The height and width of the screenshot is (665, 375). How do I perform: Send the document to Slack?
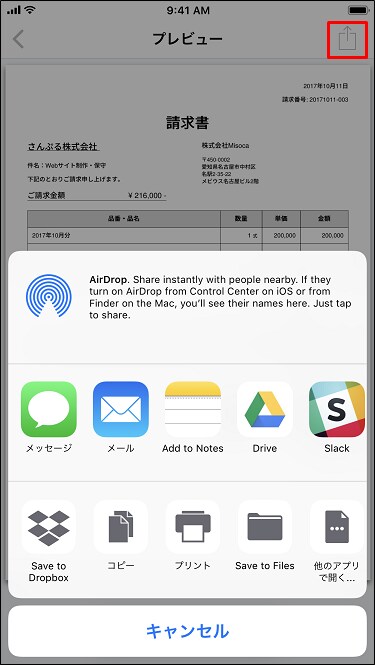[x=337, y=409]
